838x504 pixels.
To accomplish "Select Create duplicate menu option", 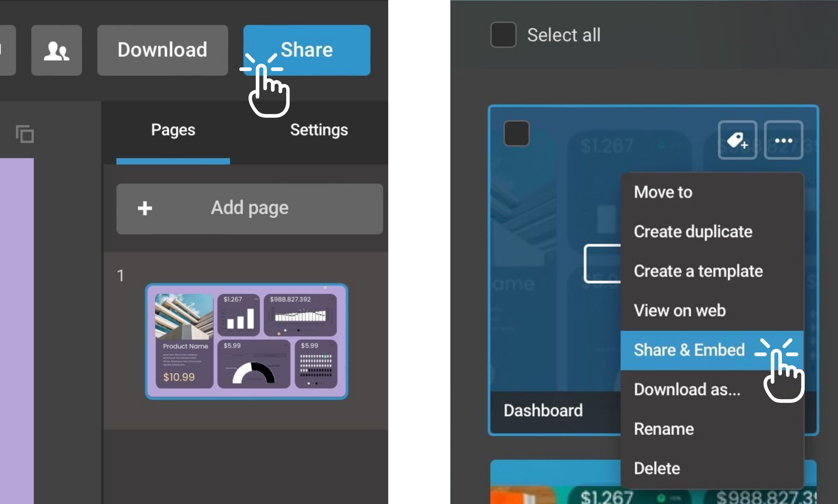I will [x=693, y=232].
